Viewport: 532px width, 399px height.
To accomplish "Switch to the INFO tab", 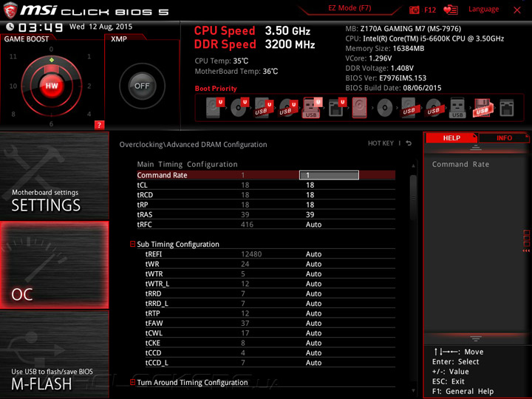I will (x=504, y=137).
